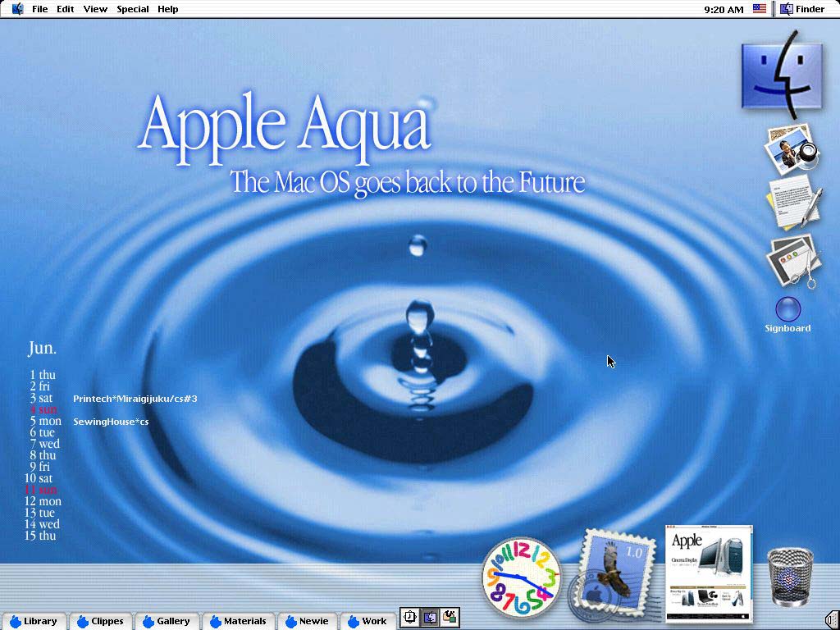Click the clock tile in the application switcher strip
This screenshot has width=840, height=630.
(x=410, y=618)
